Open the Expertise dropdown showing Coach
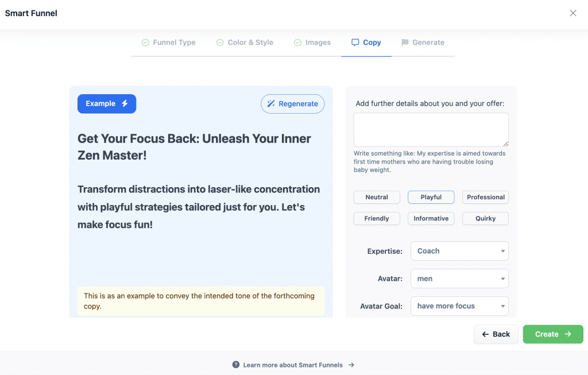The width and height of the screenshot is (588, 375). tap(459, 251)
